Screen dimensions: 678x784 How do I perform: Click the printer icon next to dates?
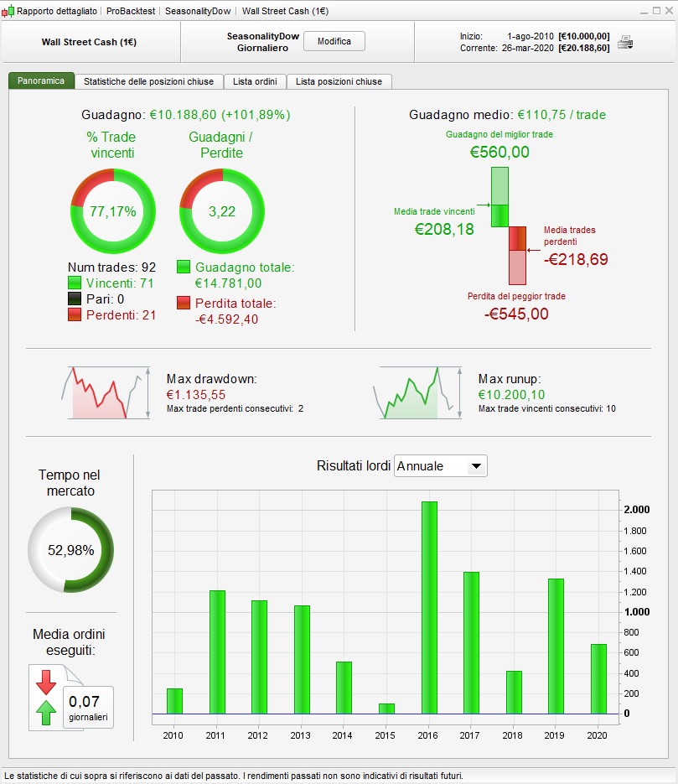coord(625,43)
